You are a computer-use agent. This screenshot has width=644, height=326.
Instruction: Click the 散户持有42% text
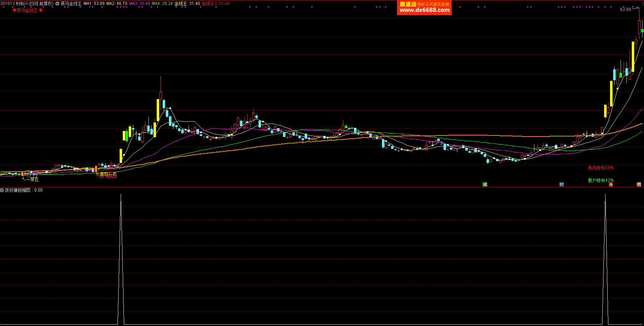coord(601,180)
